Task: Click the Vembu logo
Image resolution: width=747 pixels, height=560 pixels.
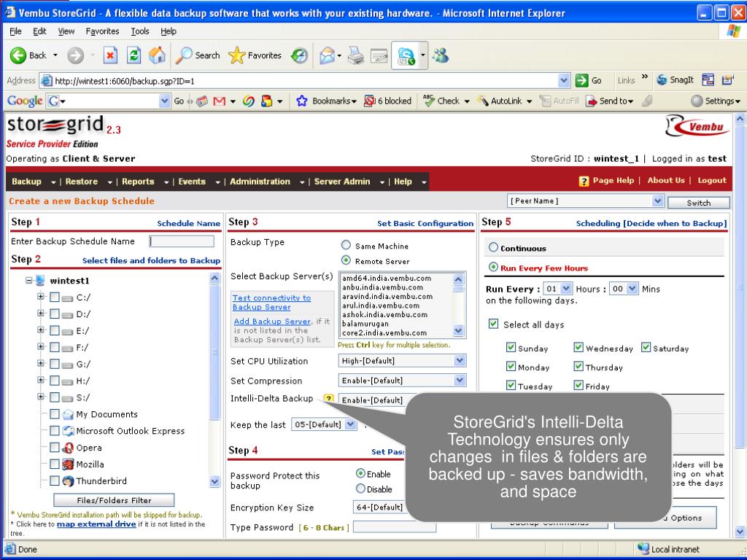Action: coord(697,127)
